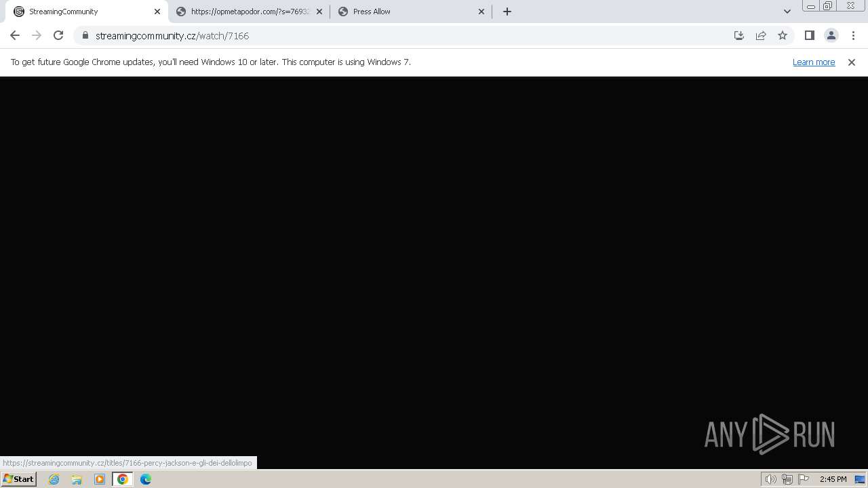Viewport: 868px width, 488px height.
Task: Close the Press Allow tab
Action: point(481,12)
